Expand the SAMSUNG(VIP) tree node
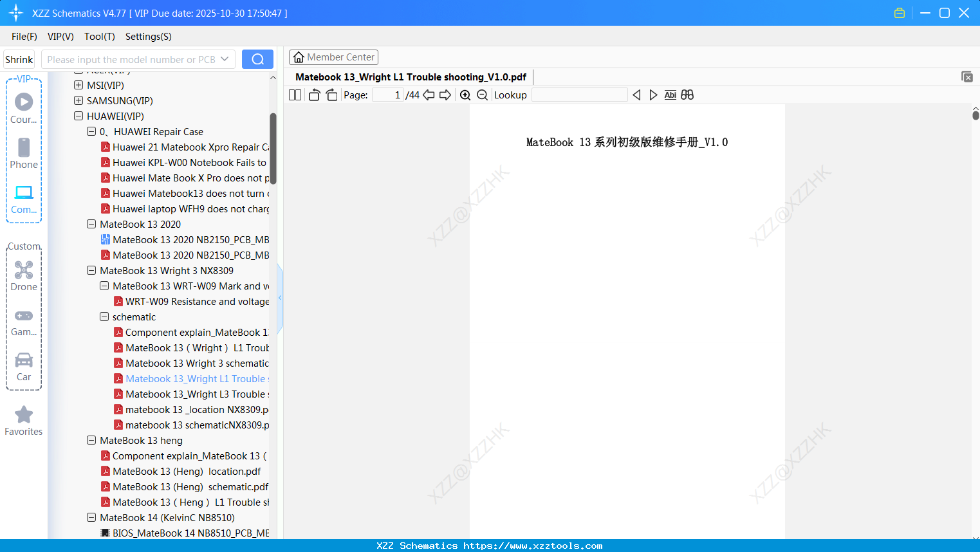Viewport: 980px width, 552px height. point(79,100)
